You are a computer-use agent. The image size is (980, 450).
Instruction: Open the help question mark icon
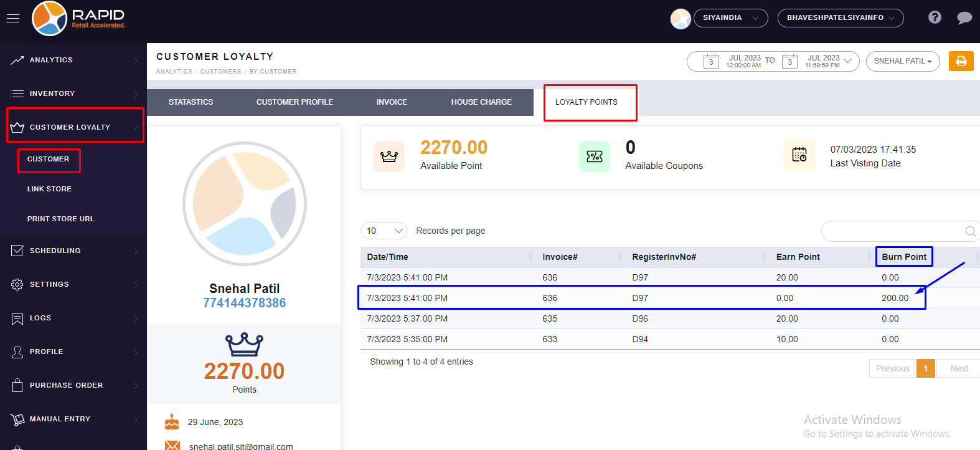pos(934,17)
